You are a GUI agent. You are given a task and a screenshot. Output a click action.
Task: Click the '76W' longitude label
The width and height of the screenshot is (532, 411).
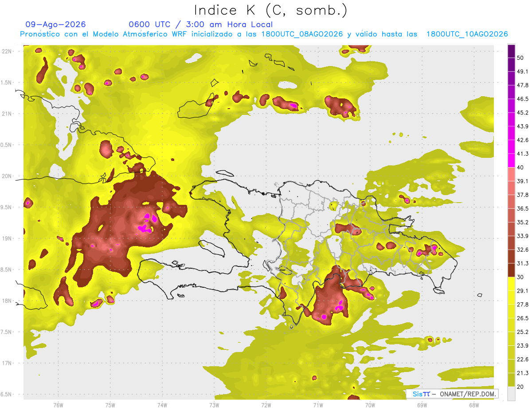pyautogui.click(x=58, y=405)
